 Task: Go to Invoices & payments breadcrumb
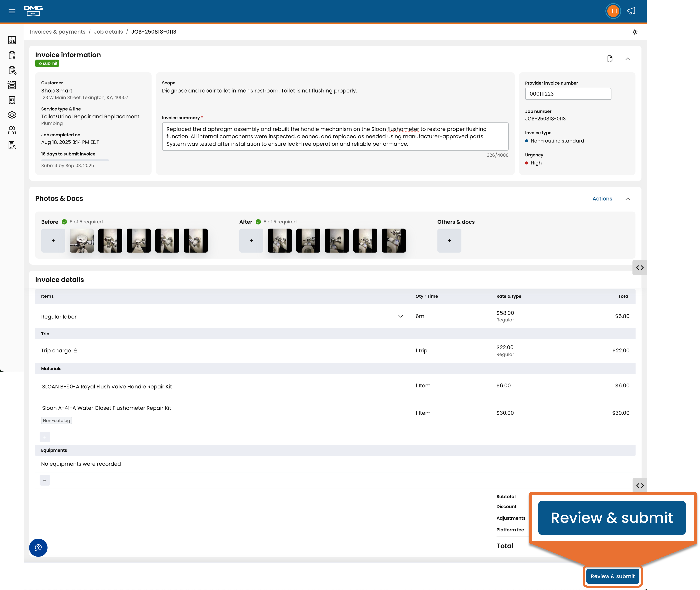pyautogui.click(x=58, y=32)
